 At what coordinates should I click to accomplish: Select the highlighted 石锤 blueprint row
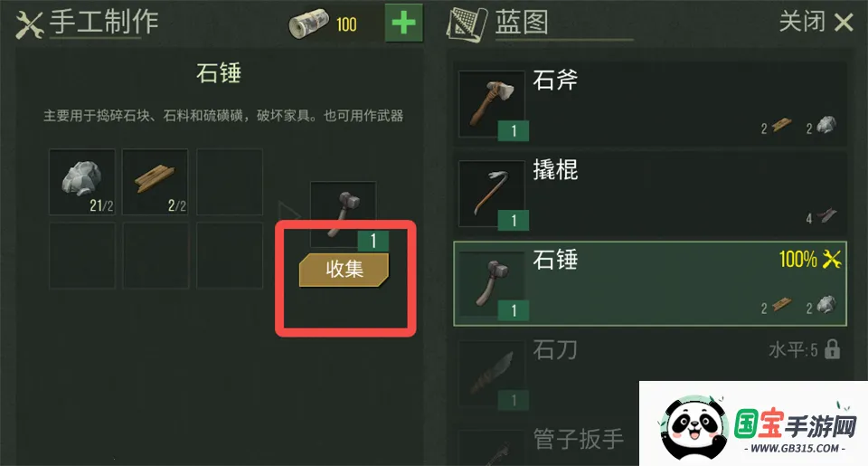650,284
